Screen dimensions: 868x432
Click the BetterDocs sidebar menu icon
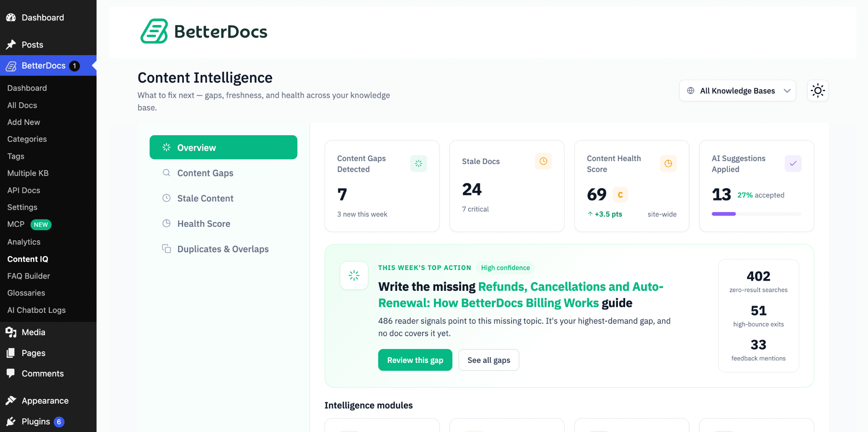[11, 66]
